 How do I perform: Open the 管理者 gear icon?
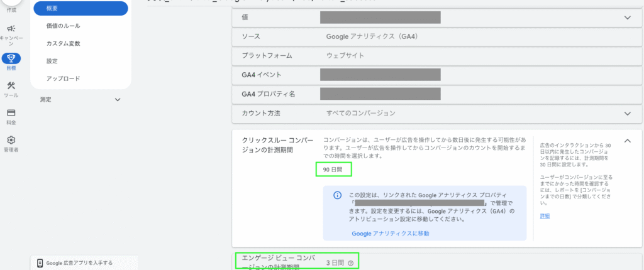(x=11, y=141)
